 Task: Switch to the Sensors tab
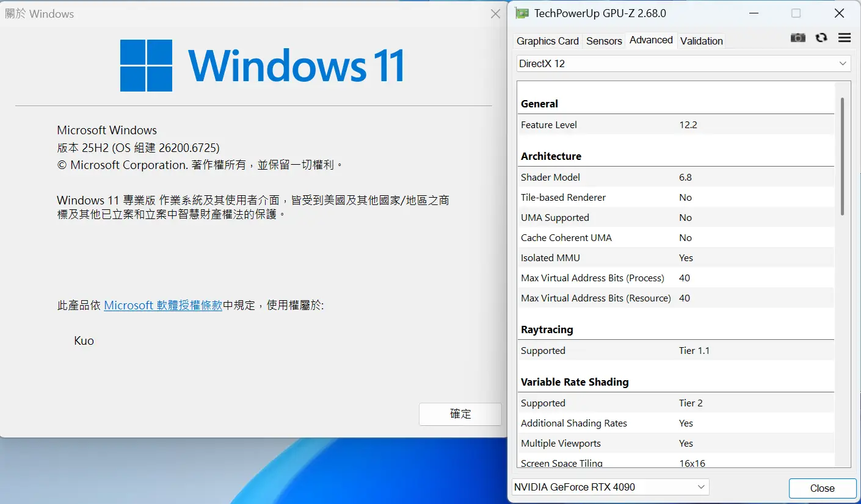coord(603,41)
